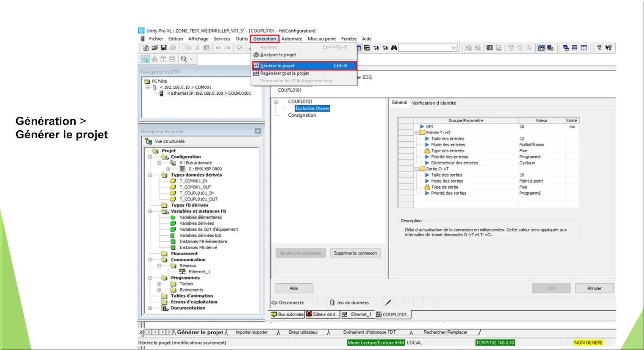Choose Regénérer tout le projet entry
Image resolution: width=644 pixels, height=350 pixels.
(x=305, y=73)
